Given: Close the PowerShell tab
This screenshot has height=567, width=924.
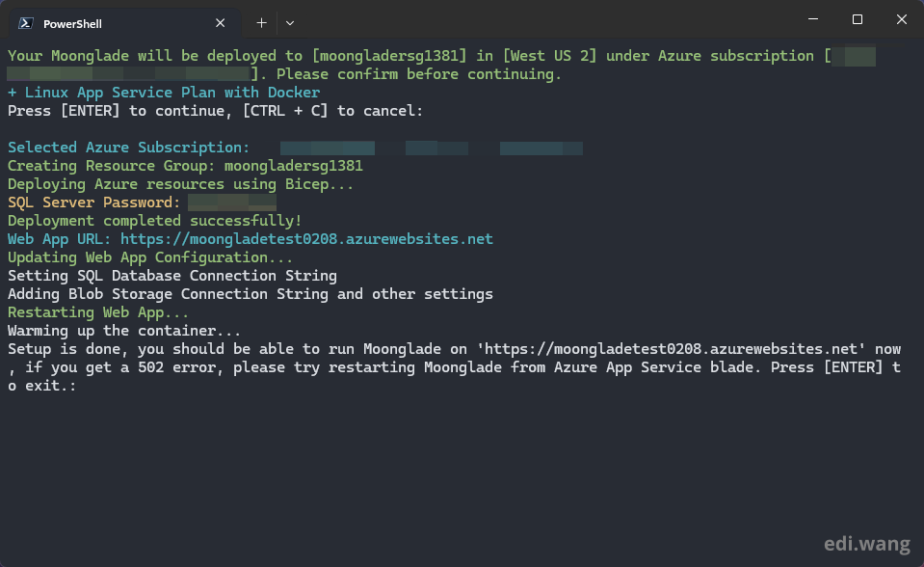Looking at the screenshot, I should (x=221, y=23).
